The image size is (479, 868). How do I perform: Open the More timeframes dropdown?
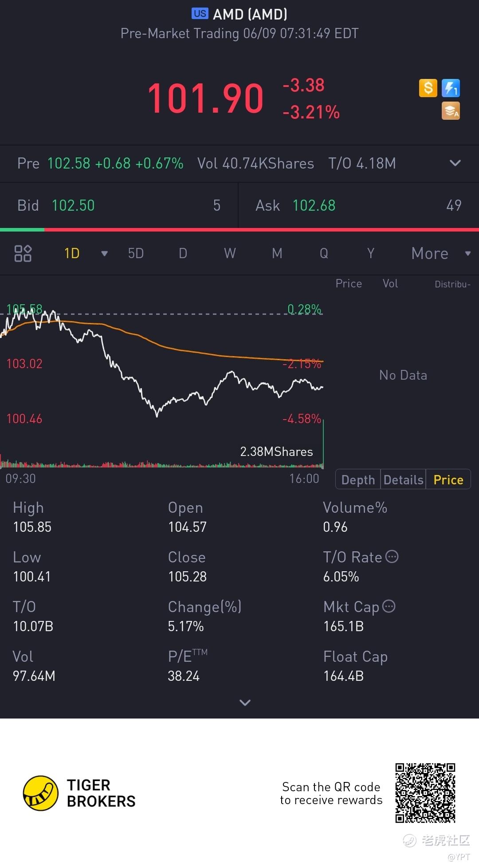(x=440, y=254)
